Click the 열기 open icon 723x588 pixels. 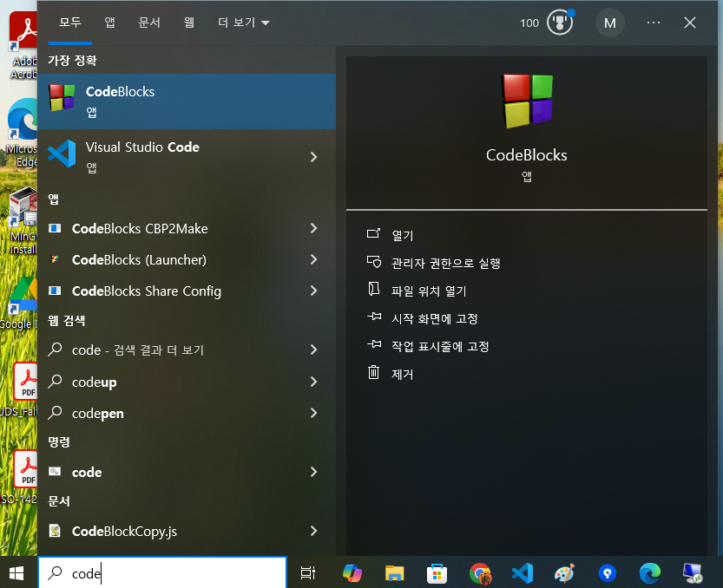(373, 233)
